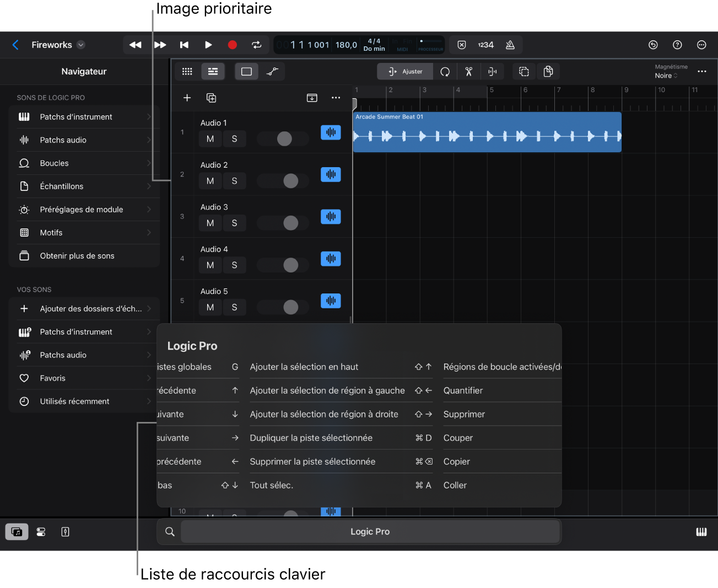Open the automation view icon
Screen dimensions: 718x588
272,72
